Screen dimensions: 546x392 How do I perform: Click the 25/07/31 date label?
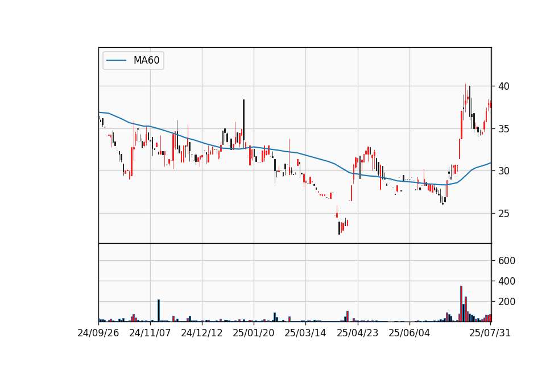click(490, 333)
